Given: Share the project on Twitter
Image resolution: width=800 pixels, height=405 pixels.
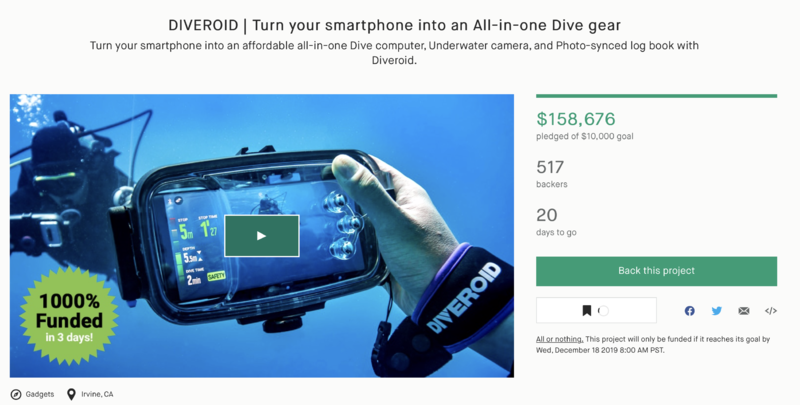Looking at the screenshot, I should point(717,311).
